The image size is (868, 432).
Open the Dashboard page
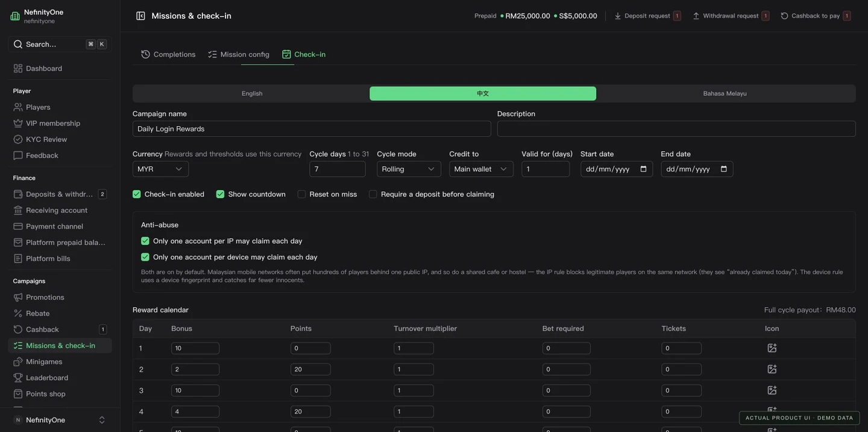[60, 68]
